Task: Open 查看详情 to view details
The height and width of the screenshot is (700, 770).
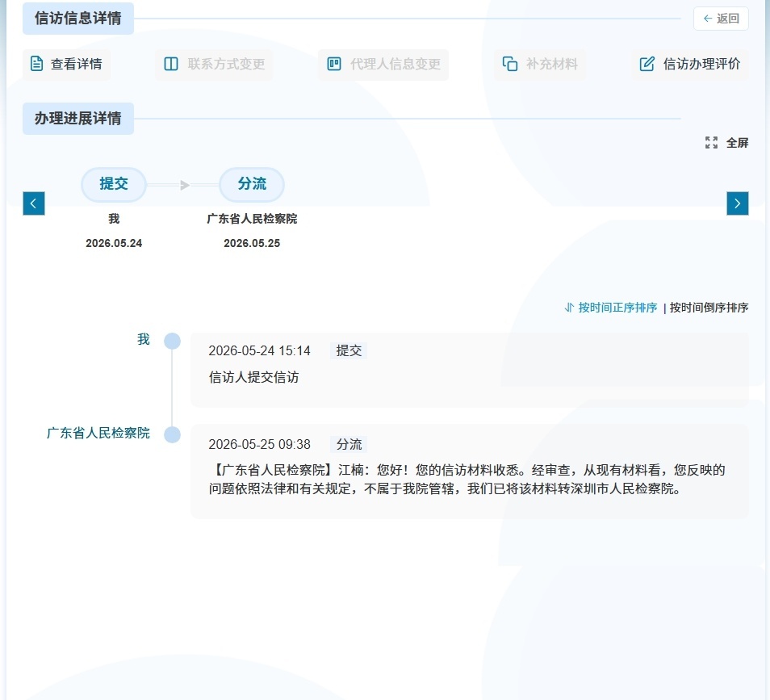Action: coord(66,64)
